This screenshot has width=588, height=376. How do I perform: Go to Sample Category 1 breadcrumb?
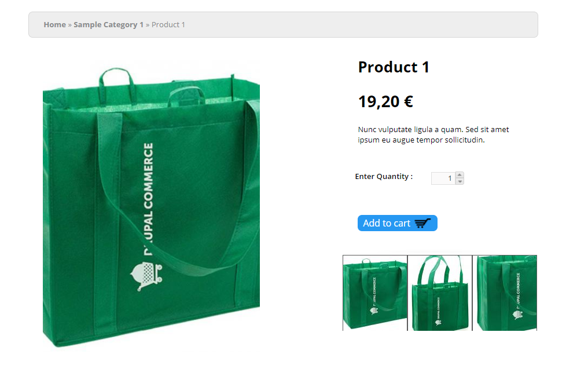(x=108, y=25)
